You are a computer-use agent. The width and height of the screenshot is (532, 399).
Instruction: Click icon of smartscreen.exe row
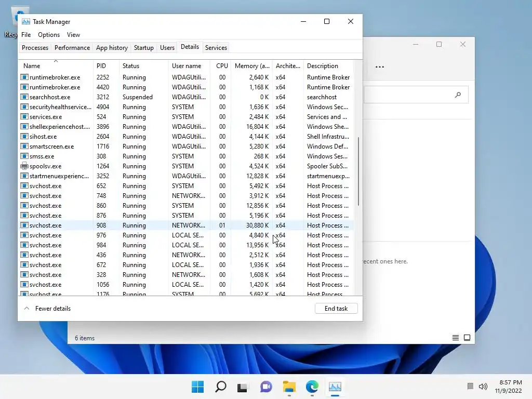(x=24, y=147)
